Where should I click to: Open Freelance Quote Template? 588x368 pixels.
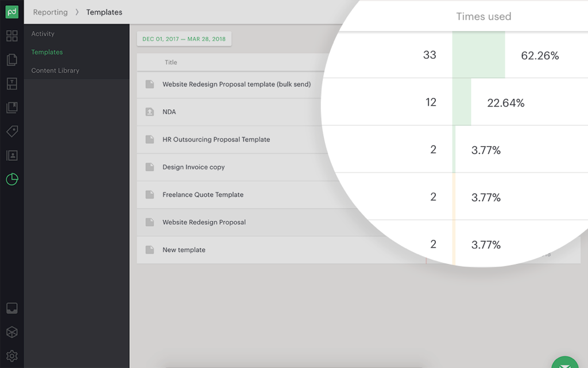point(203,194)
